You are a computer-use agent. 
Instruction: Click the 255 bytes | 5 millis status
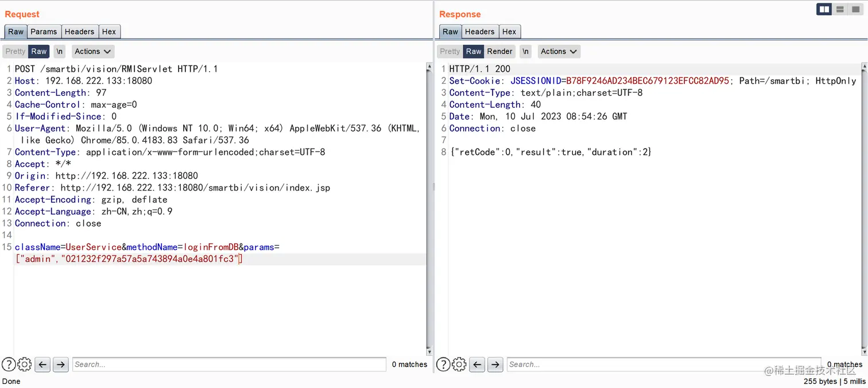834,381
